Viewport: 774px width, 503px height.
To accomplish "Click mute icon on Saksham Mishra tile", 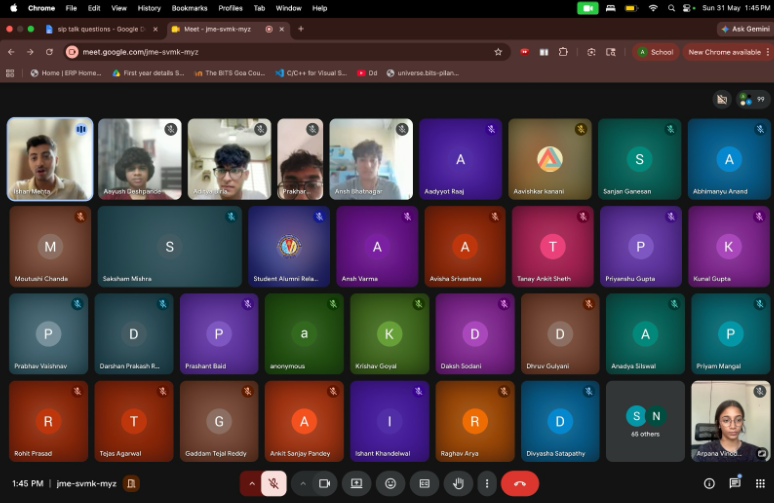I will [x=231, y=217].
